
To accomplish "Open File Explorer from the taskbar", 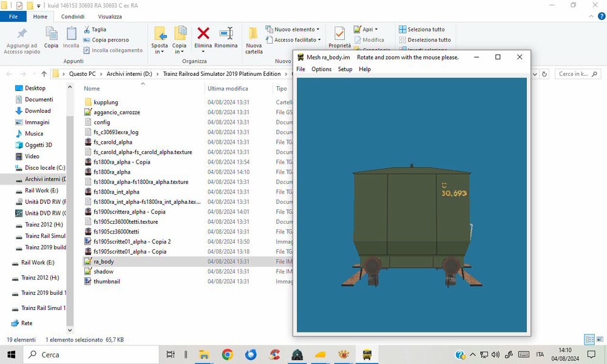I will click(203, 354).
